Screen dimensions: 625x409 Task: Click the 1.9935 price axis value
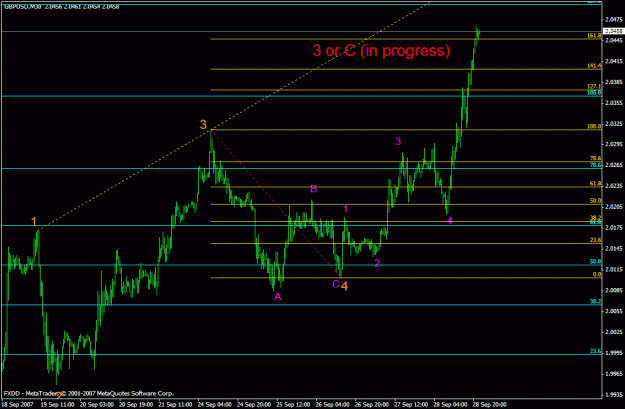[614, 395]
